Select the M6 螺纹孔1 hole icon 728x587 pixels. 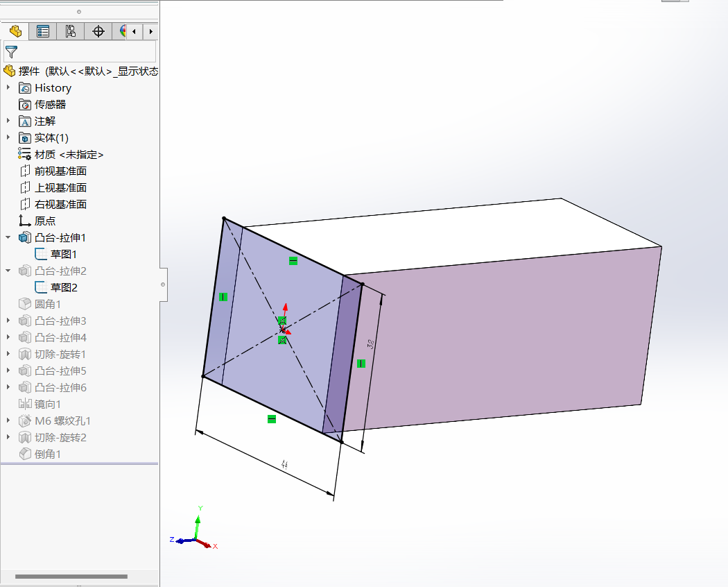24,420
